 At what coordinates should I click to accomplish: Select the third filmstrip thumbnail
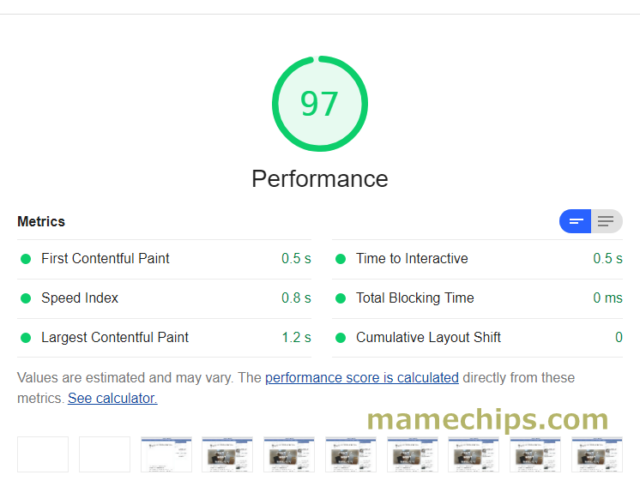tap(166, 454)
